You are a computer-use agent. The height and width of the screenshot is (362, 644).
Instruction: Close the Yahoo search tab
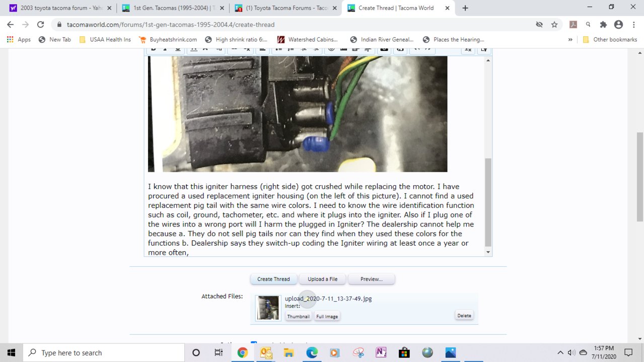point(109,8)
